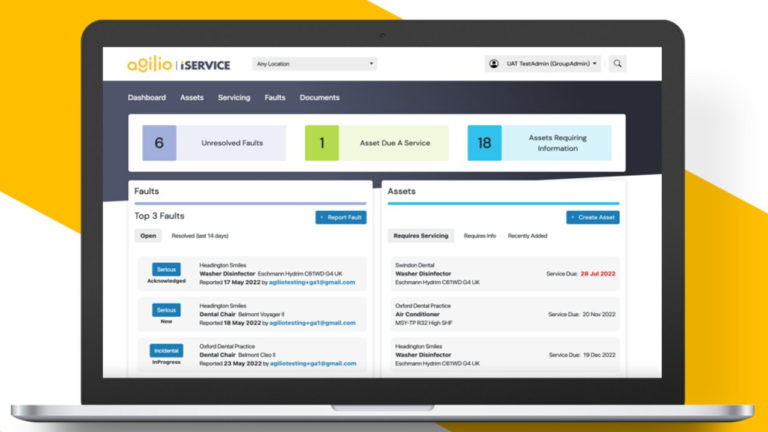Click the Report Fault button
768x432 pixels.
341,217
